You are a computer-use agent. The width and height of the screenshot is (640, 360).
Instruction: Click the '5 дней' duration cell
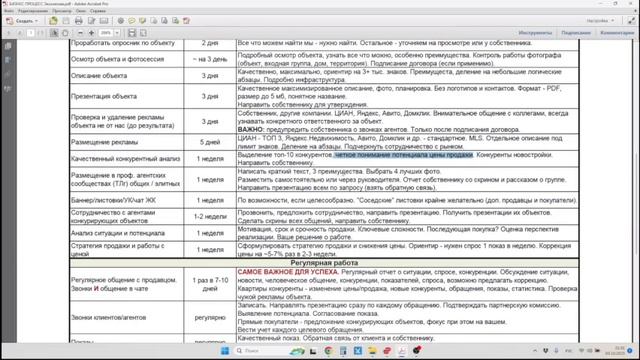[x=210, y=142]
